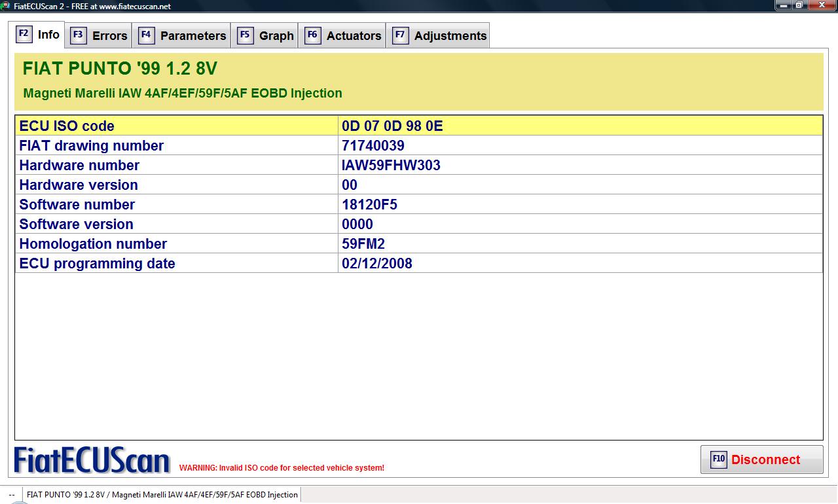This screenshot has height=504, width=838.
Task: Switch to the Parameters tab
Action: 182,35
